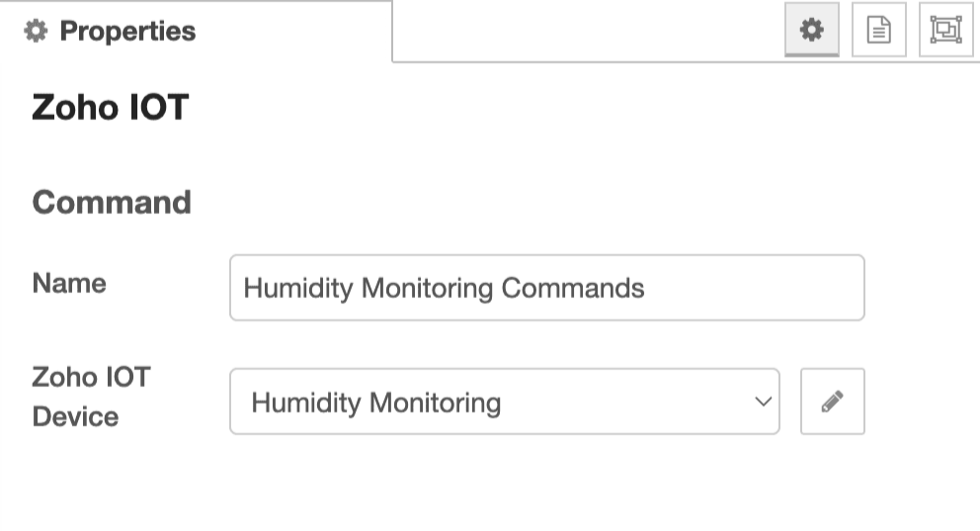Click the Command section heading
This screenshot has height=531, width=980.
coord(112,203)
